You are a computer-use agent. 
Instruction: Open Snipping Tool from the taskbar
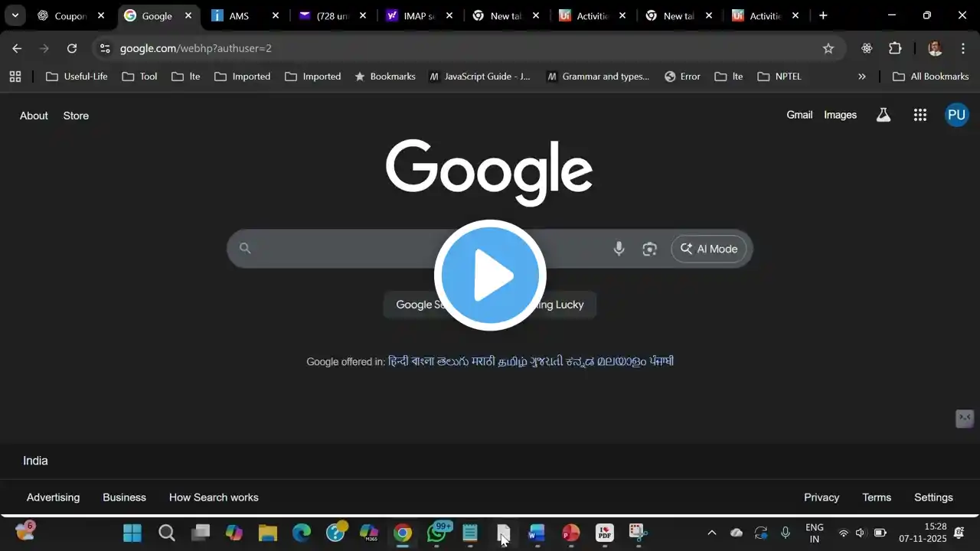coord(638,533)
